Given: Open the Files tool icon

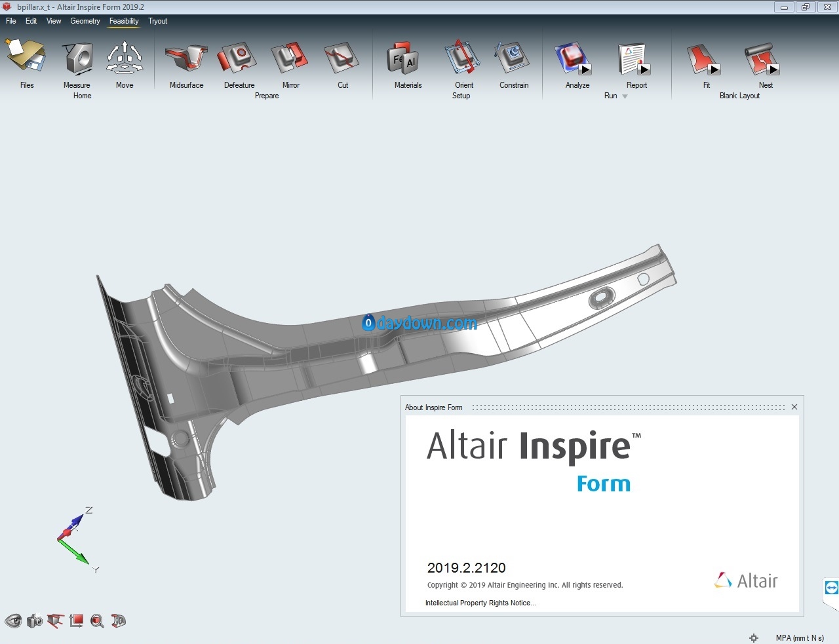Looking at the screenshot, I should coord(26,57).
